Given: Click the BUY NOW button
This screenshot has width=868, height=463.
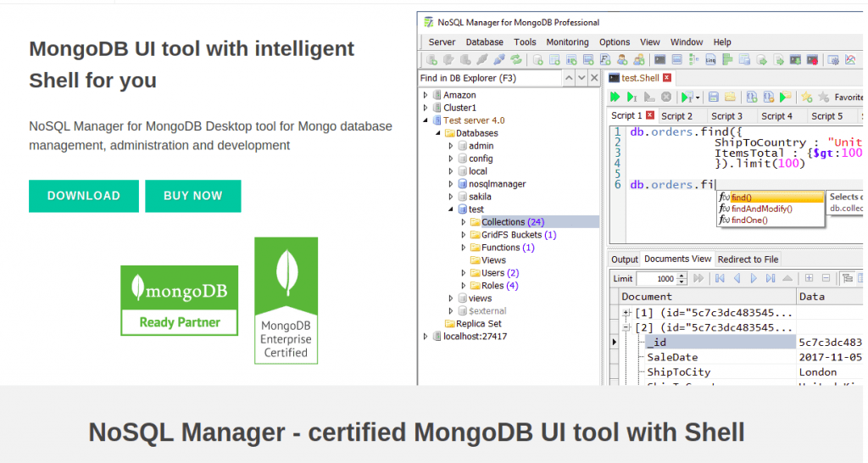Looking at the screenshot, I should (x=193, y=196).
